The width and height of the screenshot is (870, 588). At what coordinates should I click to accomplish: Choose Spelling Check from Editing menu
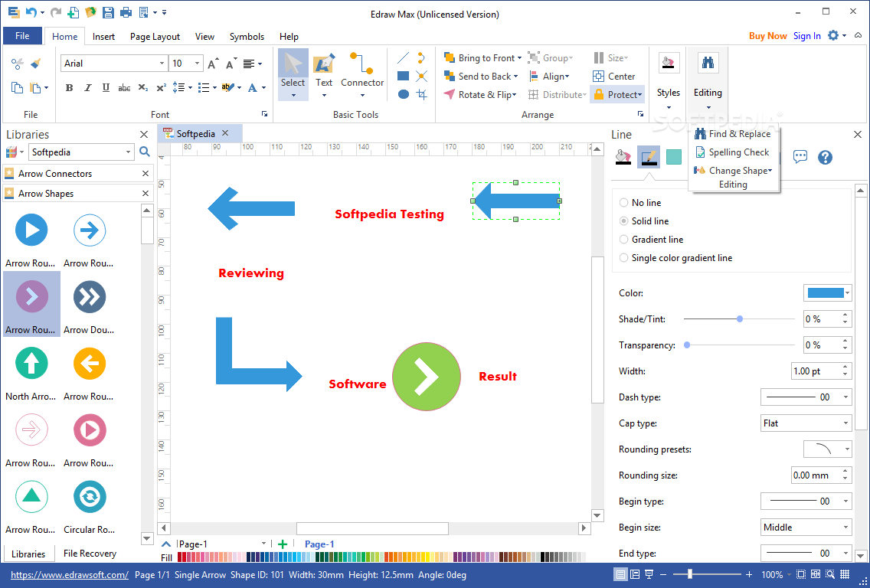pos(732,152)
